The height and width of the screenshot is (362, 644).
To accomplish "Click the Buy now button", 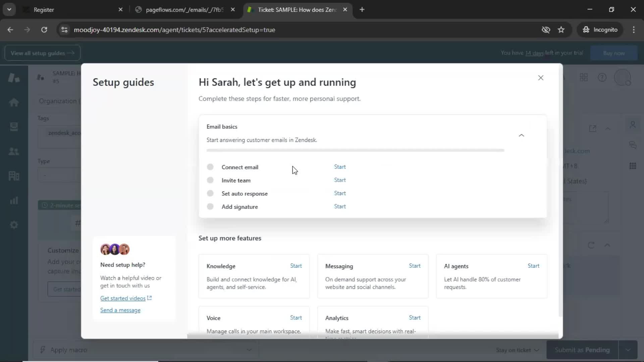I will pyautogui.click(x=613, y=53).
